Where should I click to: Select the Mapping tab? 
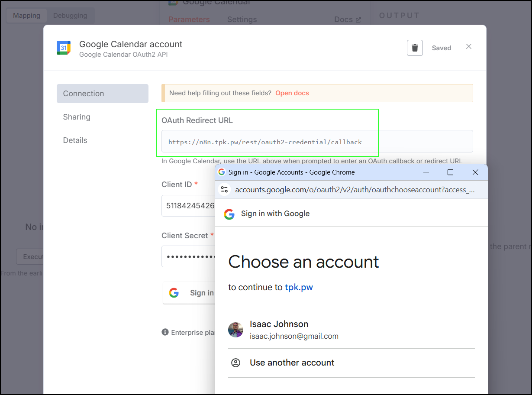point(26,16)
